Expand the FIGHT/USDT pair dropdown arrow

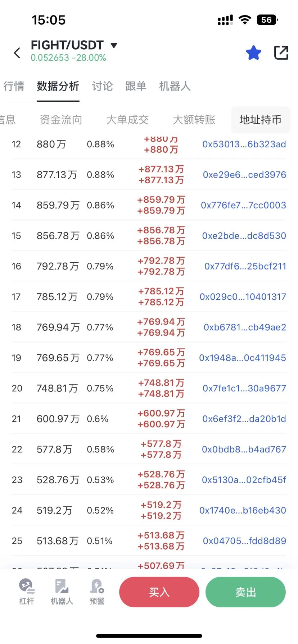point(114,45)
